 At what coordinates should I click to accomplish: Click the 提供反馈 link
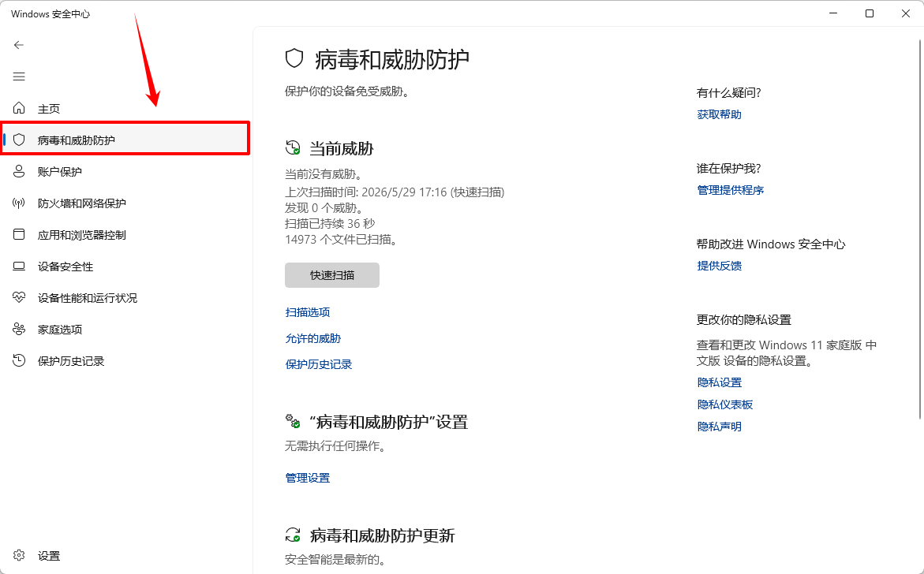(x=719, y=266)
